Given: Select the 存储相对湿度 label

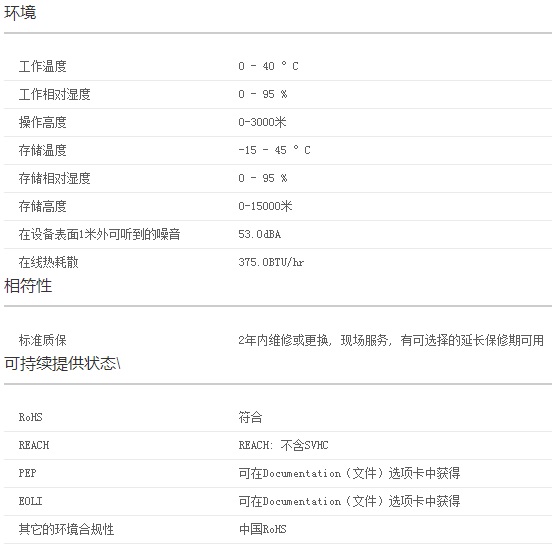Looking at the screenshot, I should (x=55, y=178).
